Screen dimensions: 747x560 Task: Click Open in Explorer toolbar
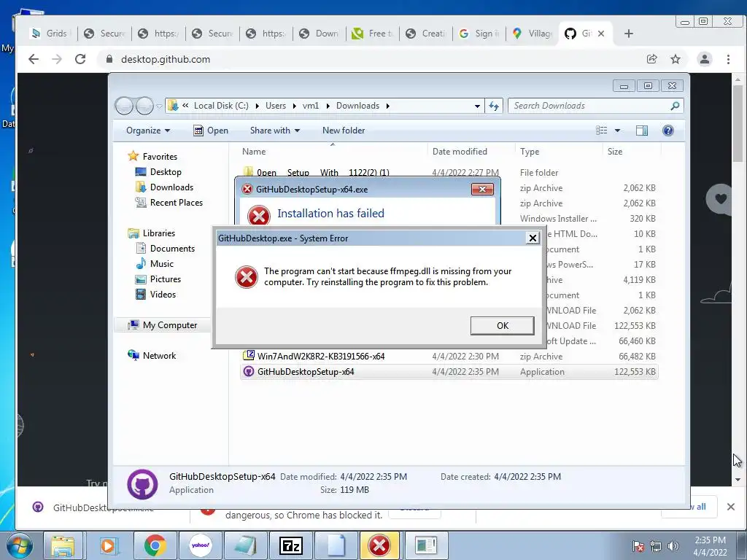point(211,131)
